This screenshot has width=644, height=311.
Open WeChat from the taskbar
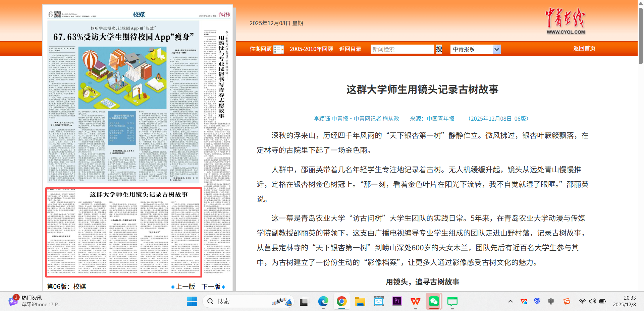coord(434,301)
